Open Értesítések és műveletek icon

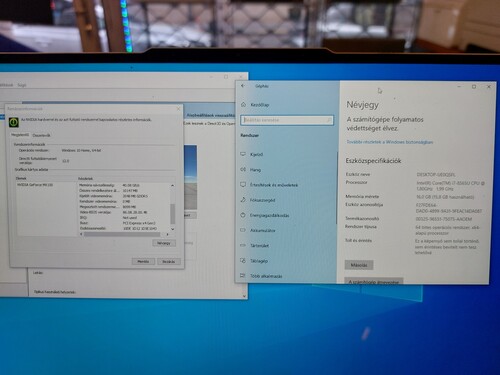pos(243,184)
